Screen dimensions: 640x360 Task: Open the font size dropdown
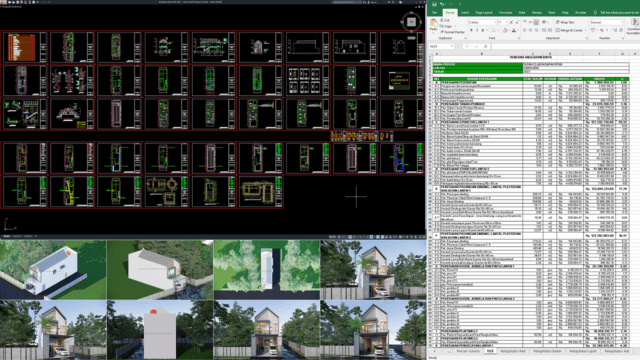(507, 22)
